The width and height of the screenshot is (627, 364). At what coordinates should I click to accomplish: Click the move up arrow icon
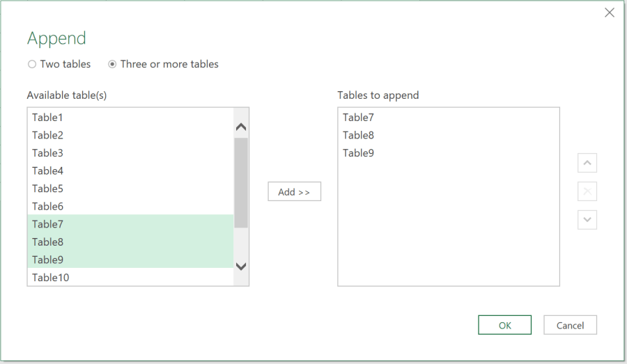point(587,163)
